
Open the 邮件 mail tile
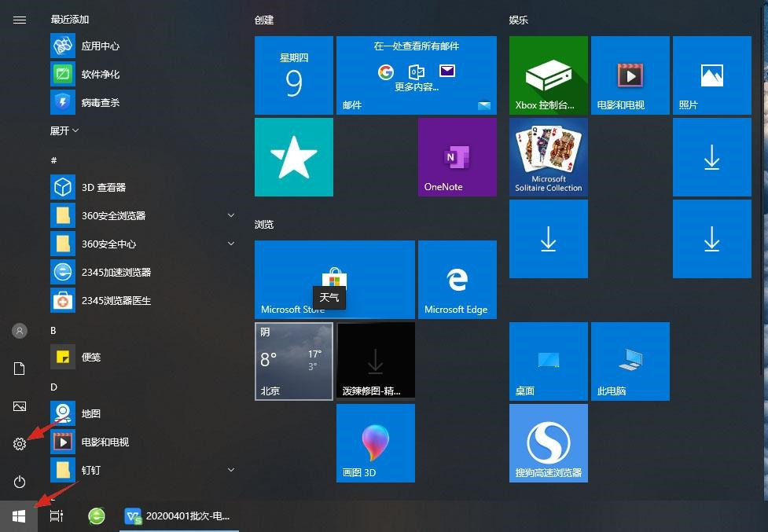pos(416,75)
